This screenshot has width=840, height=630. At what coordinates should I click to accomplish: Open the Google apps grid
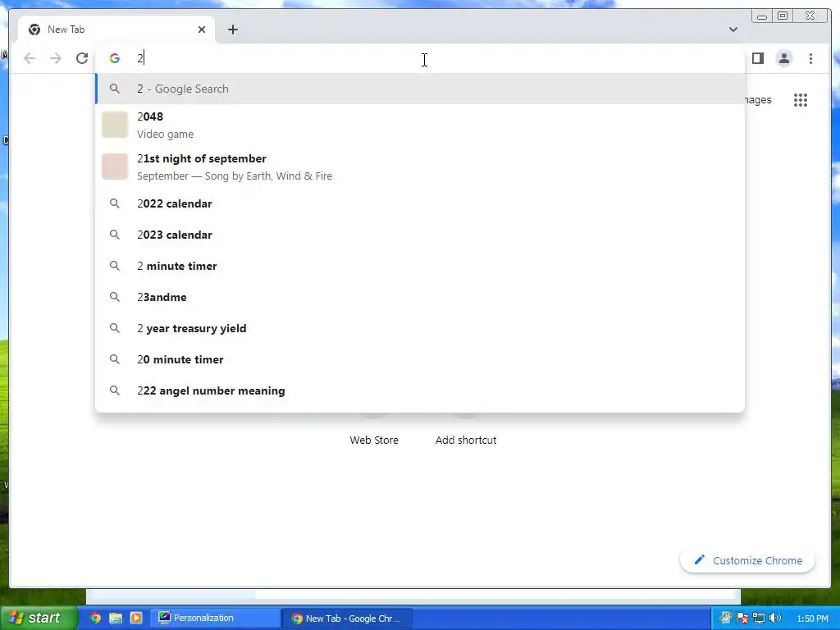click(x=801, y=100)
